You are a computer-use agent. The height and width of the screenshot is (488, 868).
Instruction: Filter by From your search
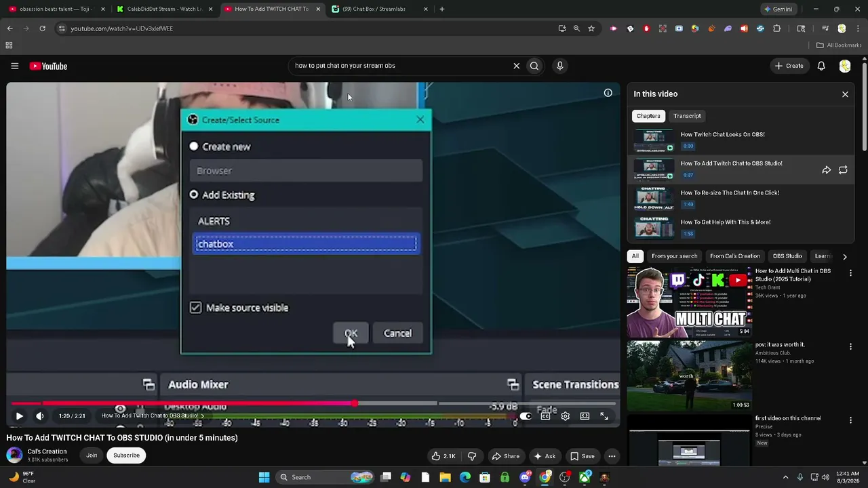point(674,256)
